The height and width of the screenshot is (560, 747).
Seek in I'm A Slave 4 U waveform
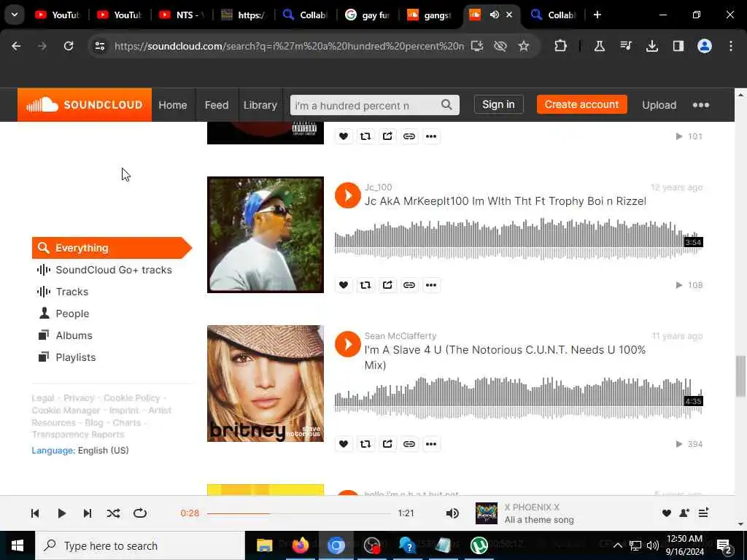(519, 397)
